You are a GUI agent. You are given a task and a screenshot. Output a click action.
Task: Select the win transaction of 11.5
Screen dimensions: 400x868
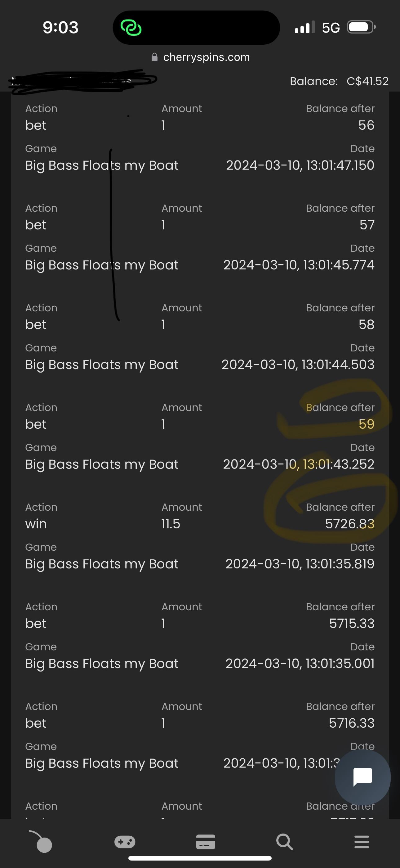(x=36, y=524)
